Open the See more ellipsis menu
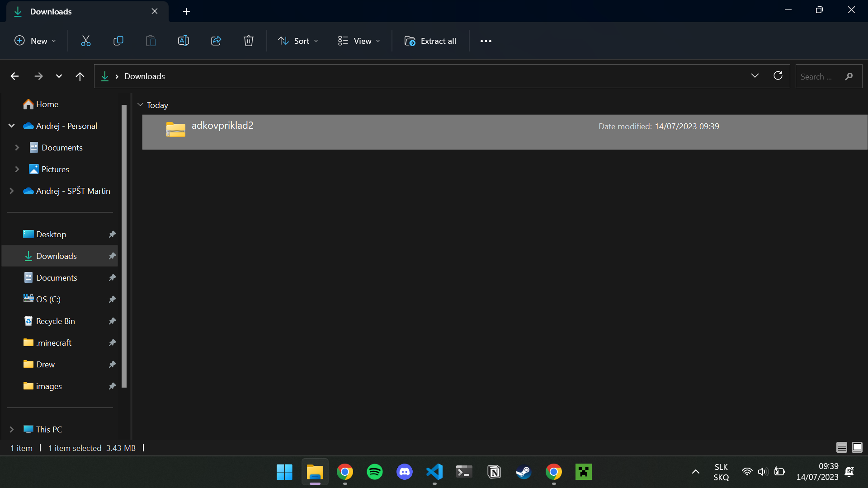The width and height of the screenshot is (868, 488). pyautogui.click(x=486, y=41)
